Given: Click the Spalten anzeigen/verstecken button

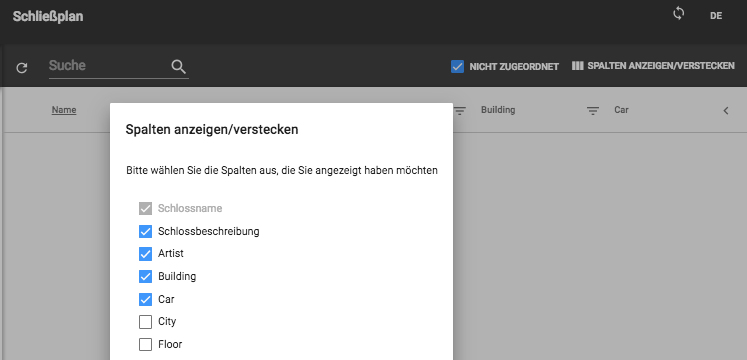Looking at the screenshot, I should (653, 66).
